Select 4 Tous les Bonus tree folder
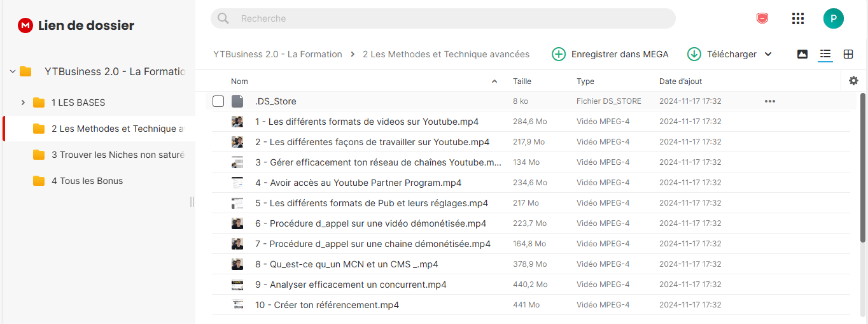This screenshot has width=868, height=324. pos(100,181)
